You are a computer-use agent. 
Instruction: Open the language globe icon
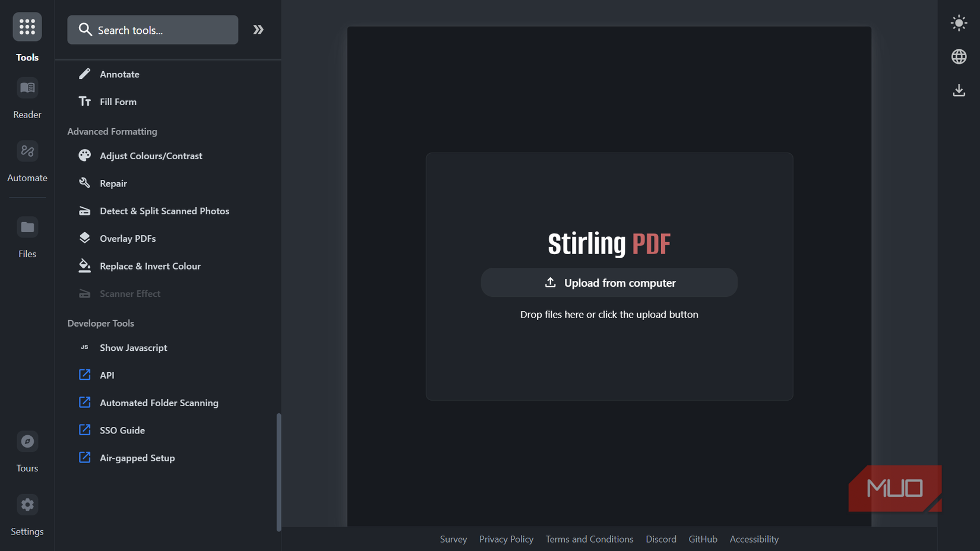point(959,56)
